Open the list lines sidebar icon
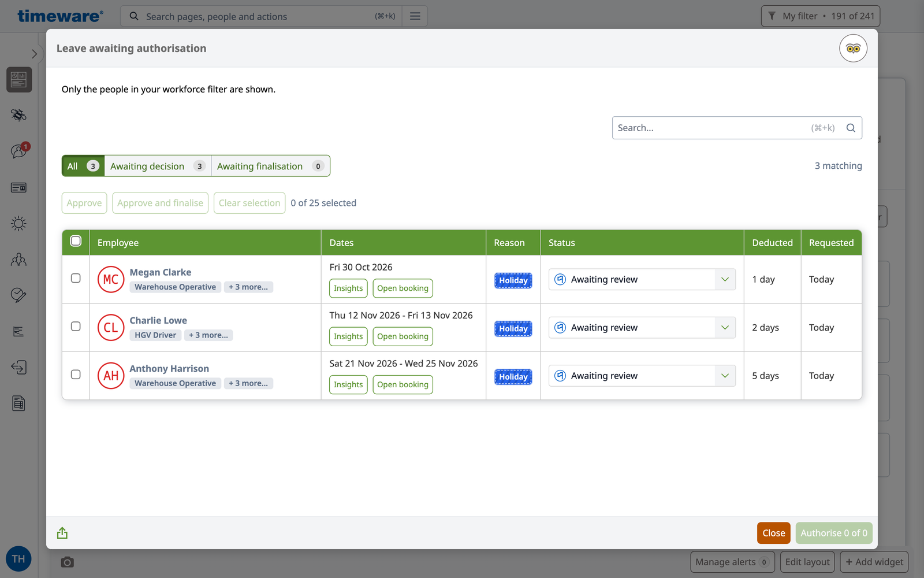The image size is (924, 578). 19,331
